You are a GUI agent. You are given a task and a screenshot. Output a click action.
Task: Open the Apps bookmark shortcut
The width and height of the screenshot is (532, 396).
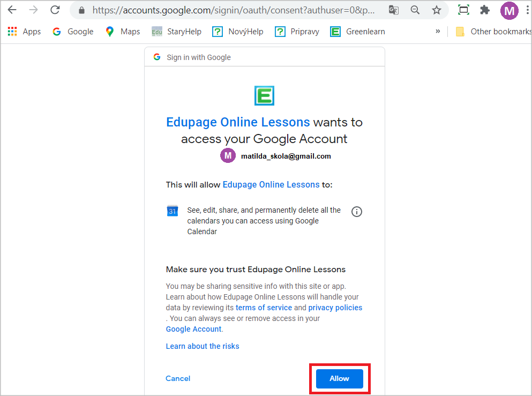pos(24,32)
